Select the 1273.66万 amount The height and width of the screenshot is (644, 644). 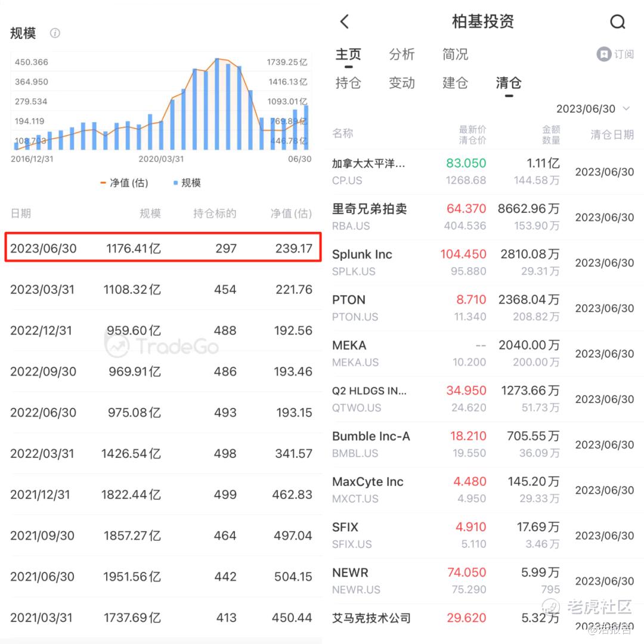(530, 391)
